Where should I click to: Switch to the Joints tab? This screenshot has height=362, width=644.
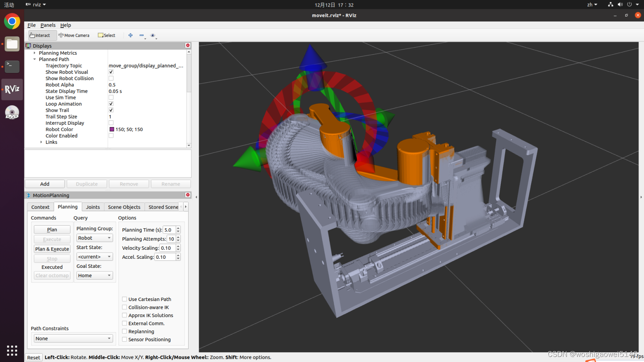click(x=93, y=207)
